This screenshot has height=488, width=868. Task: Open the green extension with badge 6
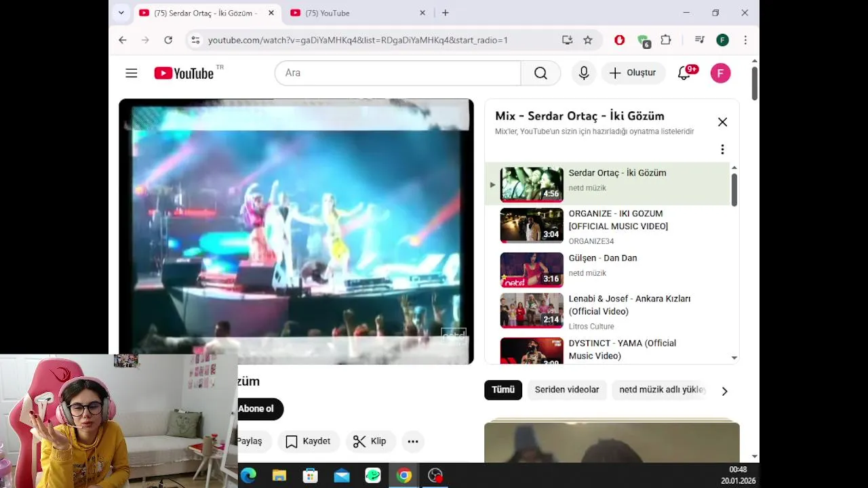click(644, 41)
